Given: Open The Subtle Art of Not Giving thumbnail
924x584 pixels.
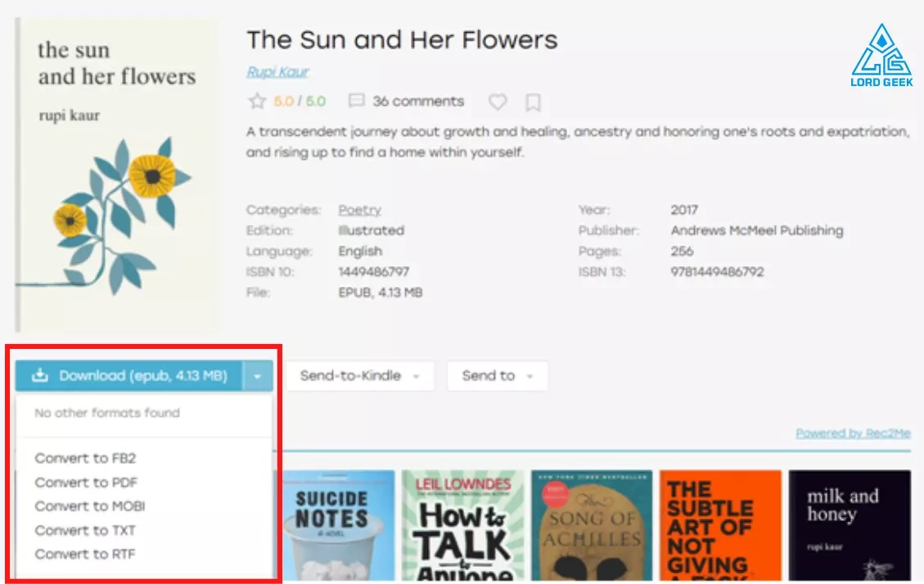Looking at the screenshot, I should [x=721, y=526].
